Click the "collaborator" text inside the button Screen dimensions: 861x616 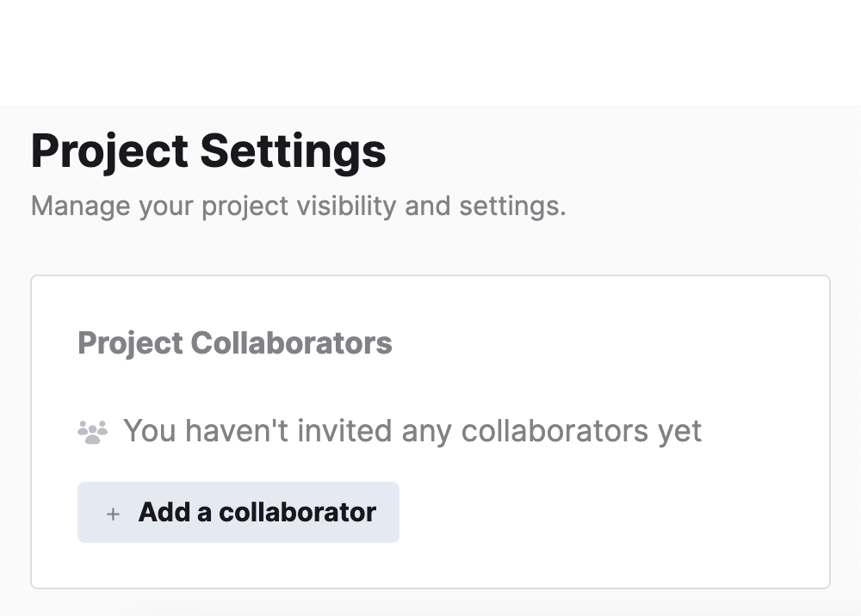point(297,513)
